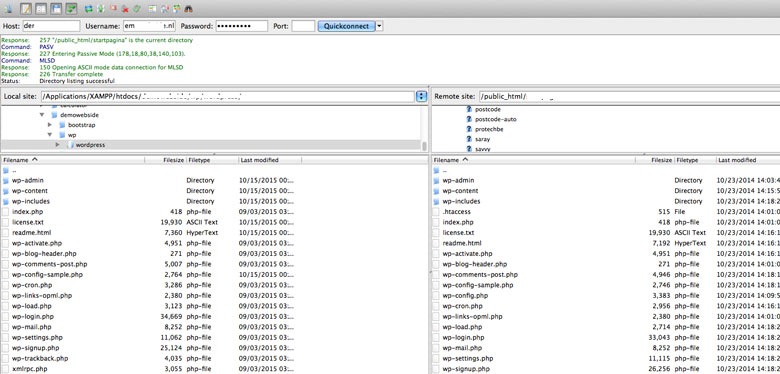Select remote parent directory folder icon
The height and width of the screenshot is (374, 780).
click(x=436, y=171)
